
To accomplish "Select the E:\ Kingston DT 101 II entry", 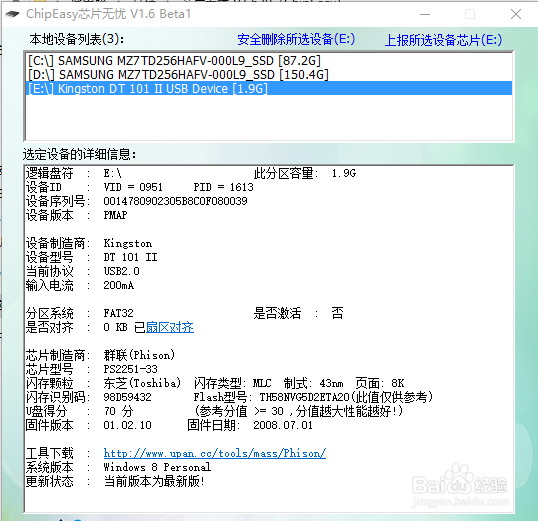I will coord(269,89).
